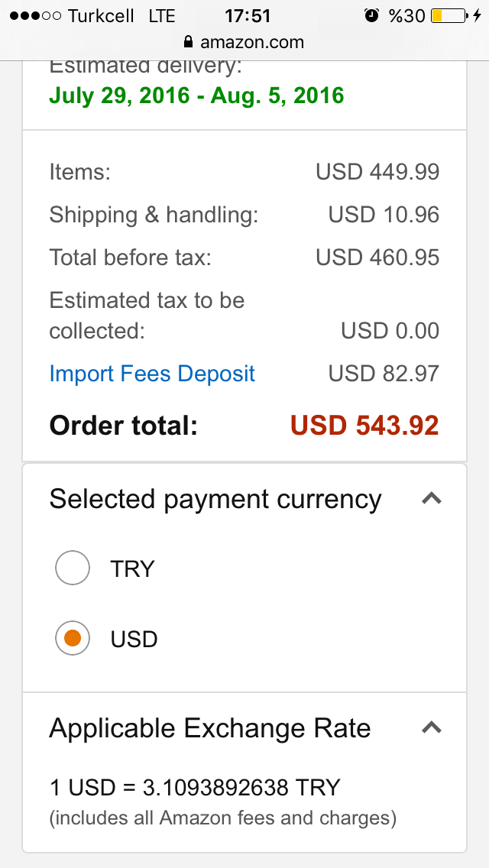The image size is (489, 868).
Task: Tap the padlock icon beside amazon.com
Action: click(189, 42)
